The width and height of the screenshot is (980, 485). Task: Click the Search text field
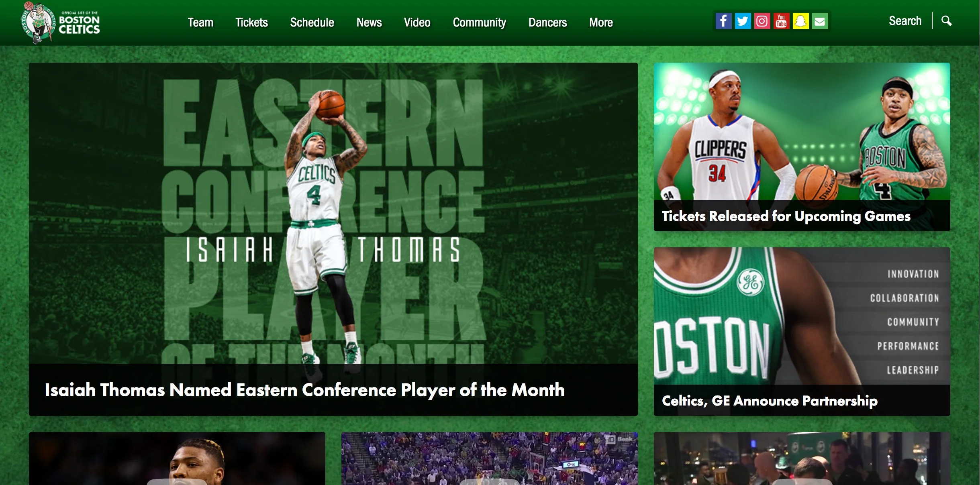(904, 21)
